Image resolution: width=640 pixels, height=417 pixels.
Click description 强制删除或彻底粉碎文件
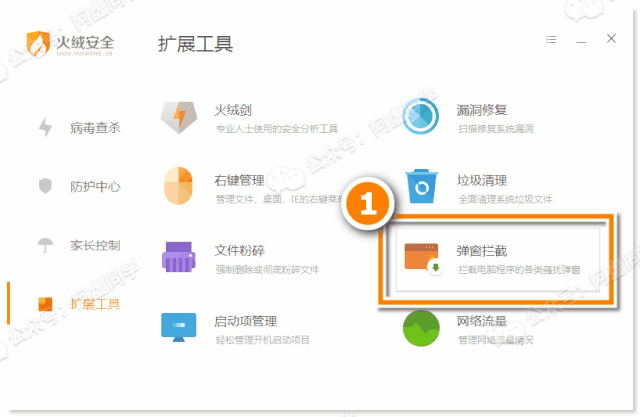click(x=267, y=270)
